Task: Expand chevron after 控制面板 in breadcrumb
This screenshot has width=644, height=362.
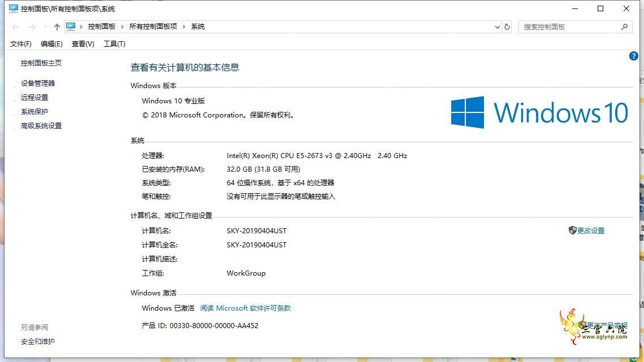Action: coord(122,27)
